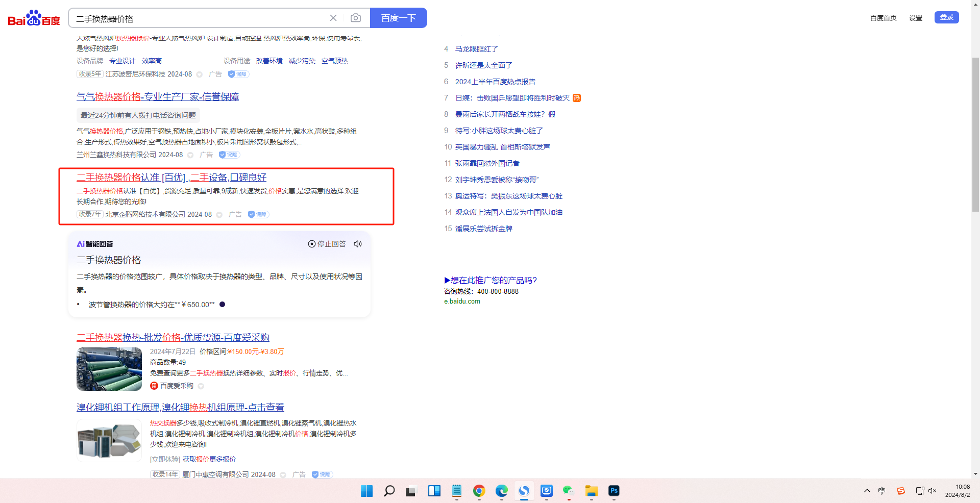Stop the AI answer with 停止回答

pyautogui.click(x=327, y=244)
